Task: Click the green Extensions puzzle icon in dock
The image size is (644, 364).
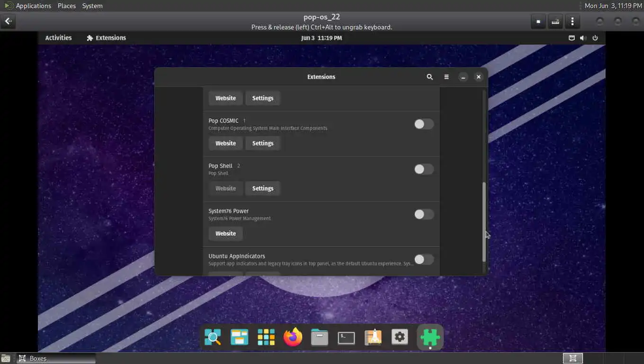Action: coord(430,337)
